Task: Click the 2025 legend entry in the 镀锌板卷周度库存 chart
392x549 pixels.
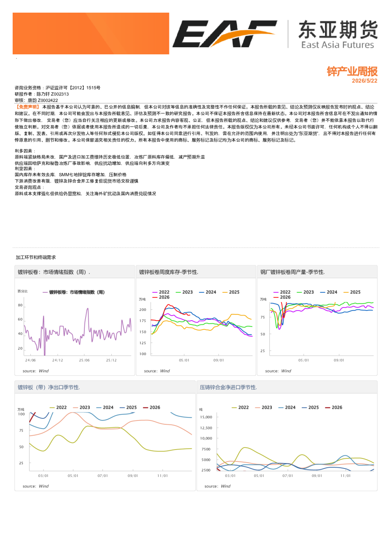Action: coord(231,292)
